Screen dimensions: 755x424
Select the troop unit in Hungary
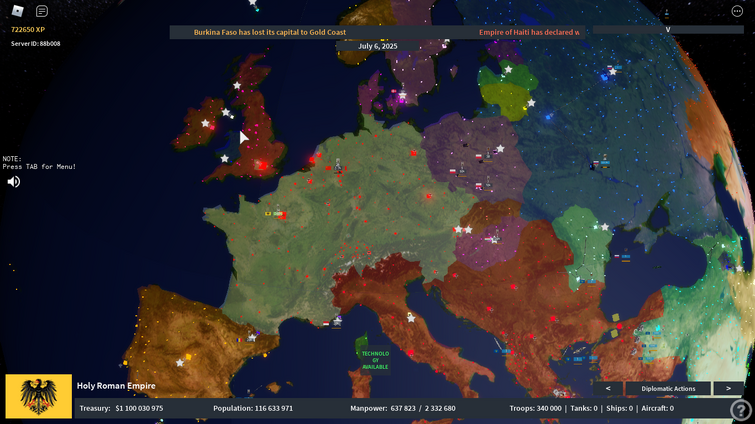[x=495, y=237]
